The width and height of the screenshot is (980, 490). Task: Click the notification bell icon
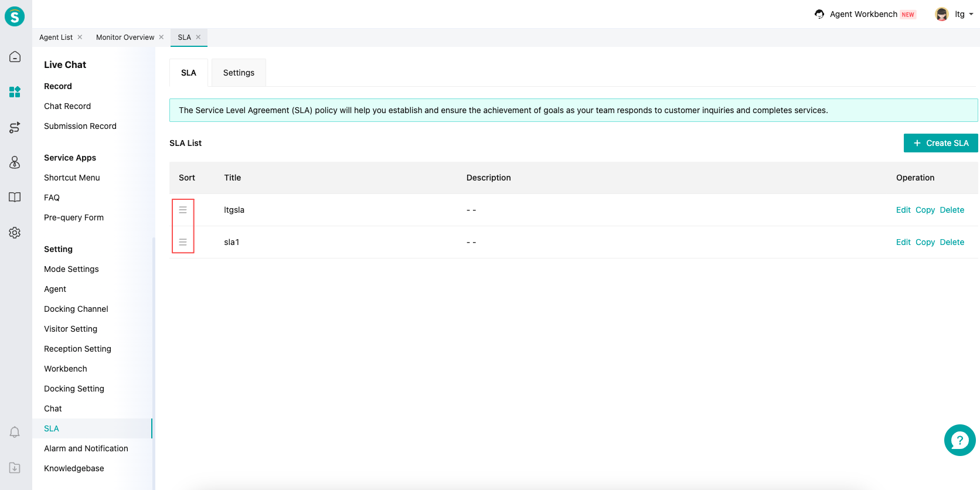pos(15,432)
